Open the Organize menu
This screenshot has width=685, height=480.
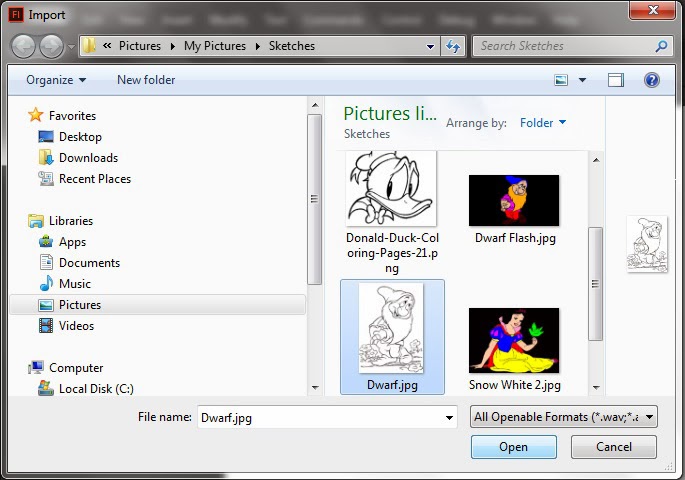pos(56,80)
